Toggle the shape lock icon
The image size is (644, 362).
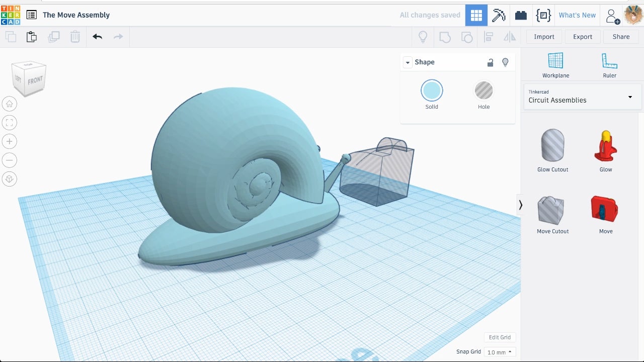click(x=490, y=62)
